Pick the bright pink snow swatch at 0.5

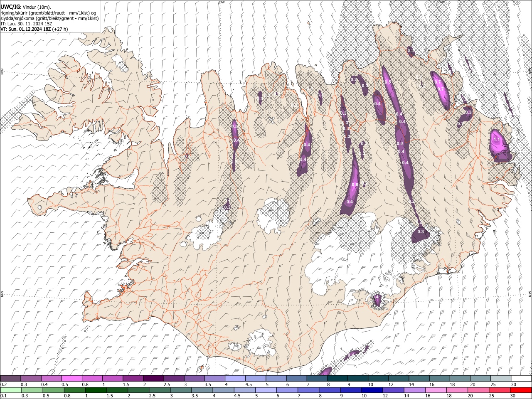point(71,378)
